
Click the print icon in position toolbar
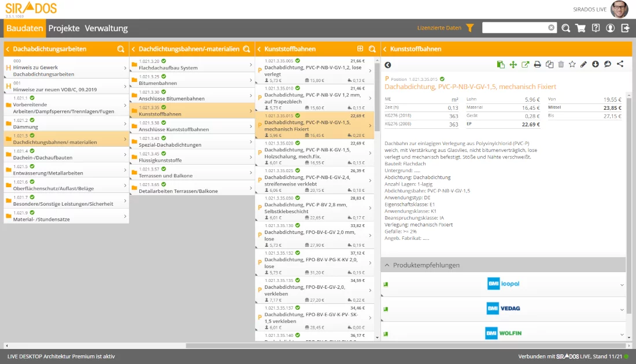[537, 65]
